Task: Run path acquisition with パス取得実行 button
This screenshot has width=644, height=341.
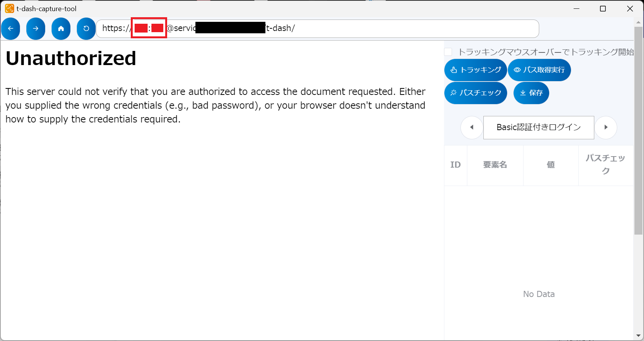Action: 539,70
